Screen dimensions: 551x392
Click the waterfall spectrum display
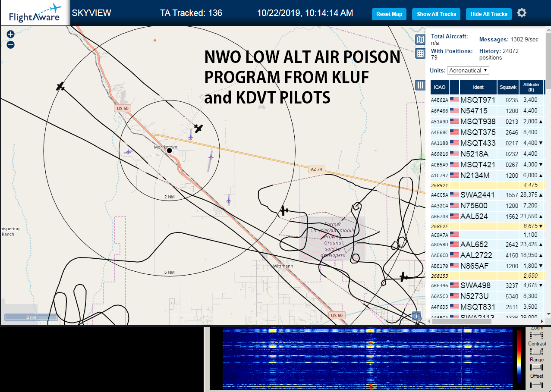pos(367,358)
